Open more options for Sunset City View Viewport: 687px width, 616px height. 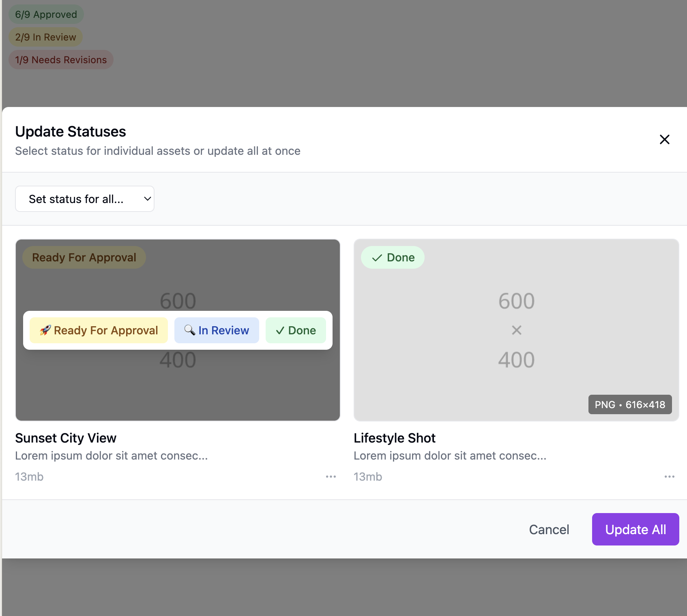[331, 477]
